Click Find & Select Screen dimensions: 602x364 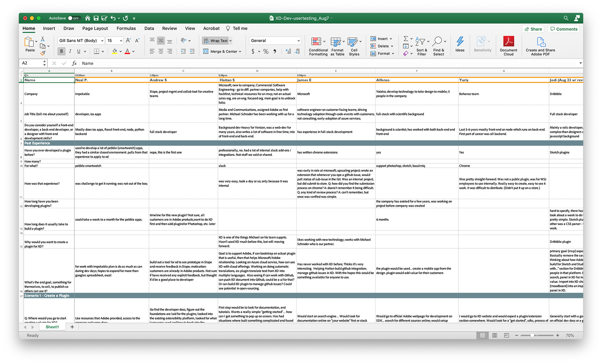(x=439, y=46)
